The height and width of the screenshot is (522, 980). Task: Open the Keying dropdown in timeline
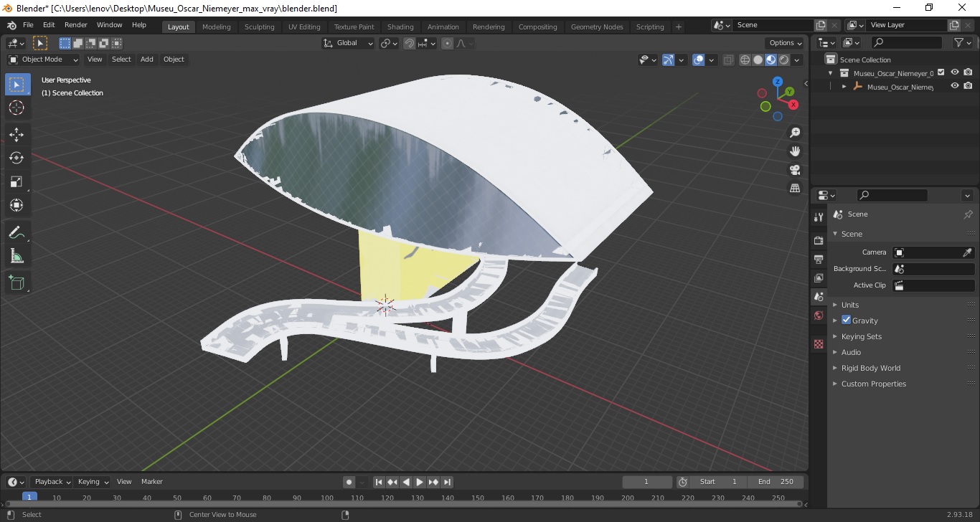click(x=93, y=482)
